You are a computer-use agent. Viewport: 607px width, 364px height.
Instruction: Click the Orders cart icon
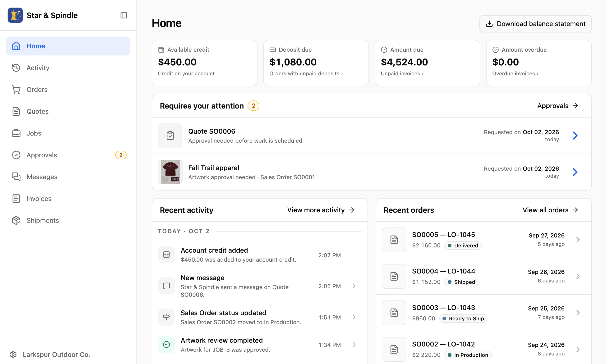point(16,90)
